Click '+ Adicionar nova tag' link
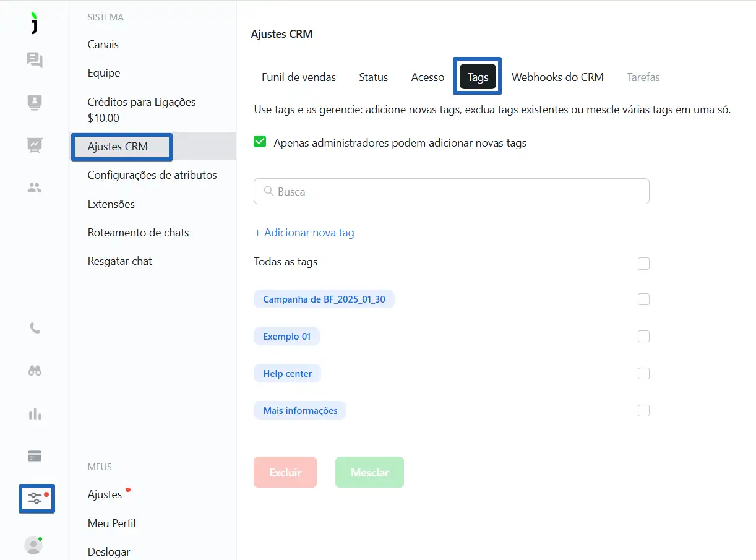 (304, 233)
